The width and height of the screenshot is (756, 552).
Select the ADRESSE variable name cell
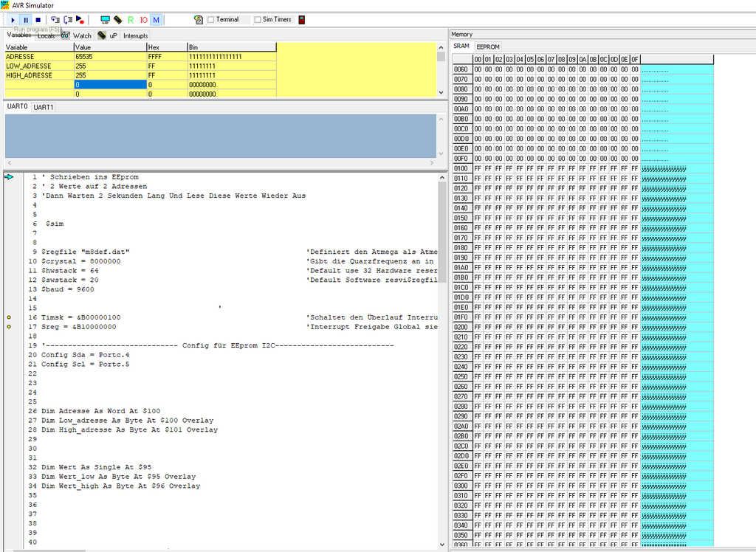coord(39,56)
